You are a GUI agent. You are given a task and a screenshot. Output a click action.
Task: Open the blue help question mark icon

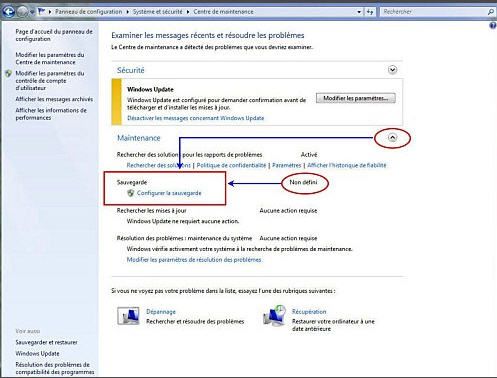(x=493, y=25)
